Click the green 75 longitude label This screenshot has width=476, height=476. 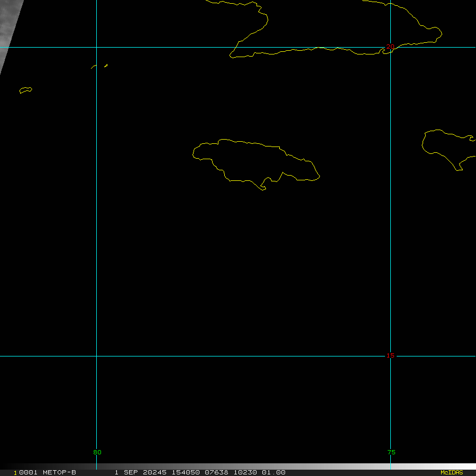tap(391, 452)
